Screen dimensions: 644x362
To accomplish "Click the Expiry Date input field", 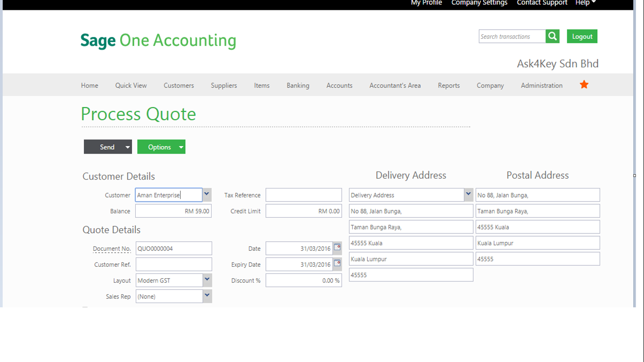I will click(299, 264).
